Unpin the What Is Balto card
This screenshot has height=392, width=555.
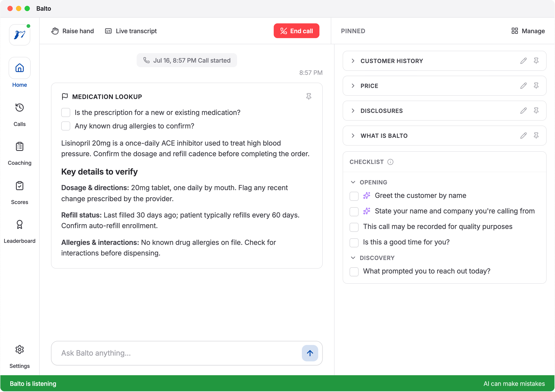[x=536, y=135]
